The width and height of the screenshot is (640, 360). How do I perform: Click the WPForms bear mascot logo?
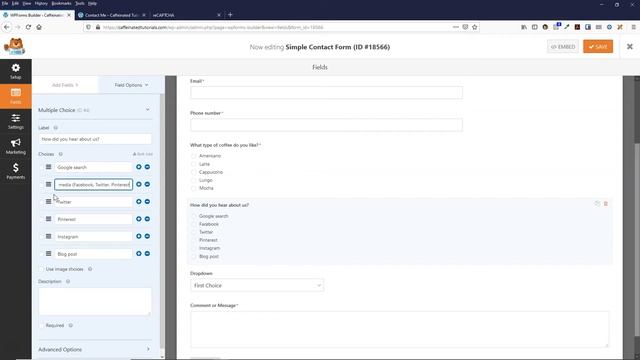14,47
